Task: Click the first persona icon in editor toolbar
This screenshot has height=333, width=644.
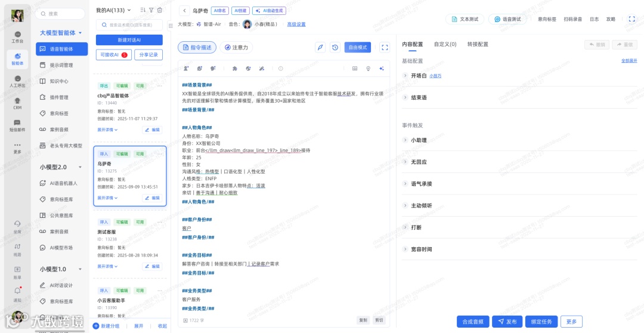Action: pyautogui.click(x=186, y=69)
